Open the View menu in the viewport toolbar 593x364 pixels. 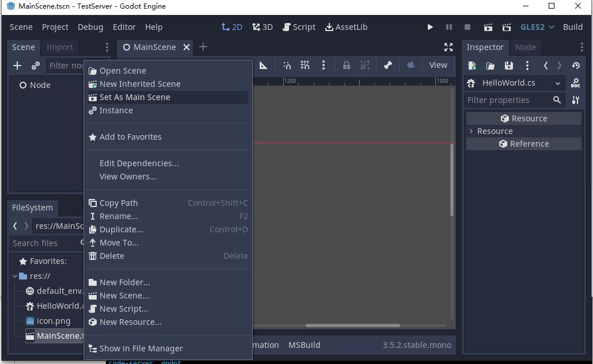click(438, 66)
